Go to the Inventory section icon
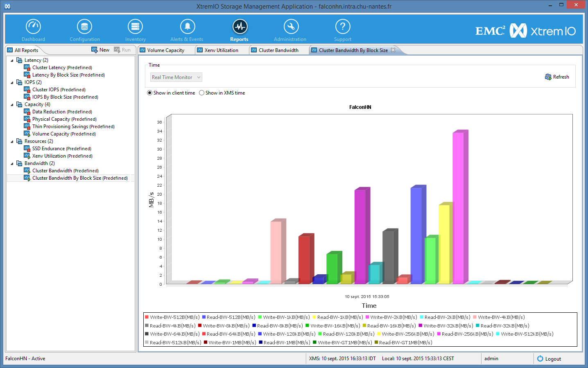 (135, 27)
